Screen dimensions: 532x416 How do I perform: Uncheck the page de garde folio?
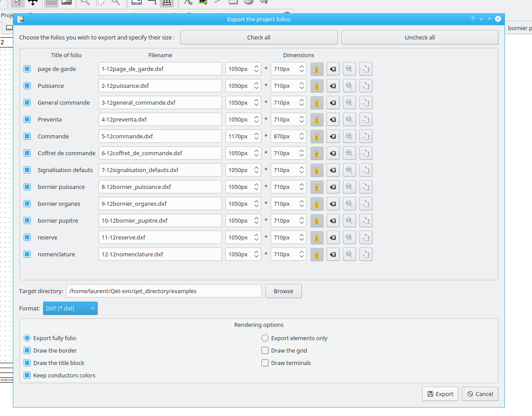[27, 69]
